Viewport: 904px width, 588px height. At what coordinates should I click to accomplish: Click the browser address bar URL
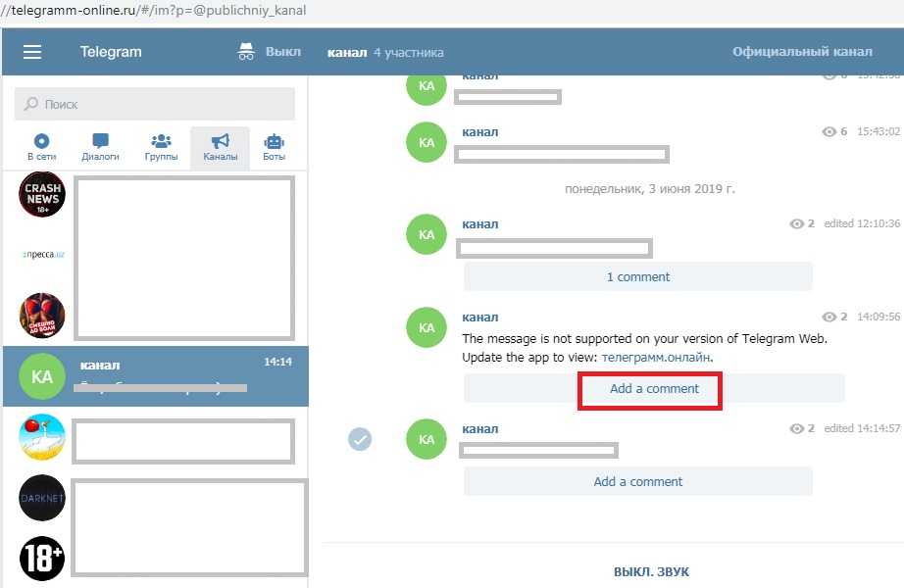click(154, 11)
